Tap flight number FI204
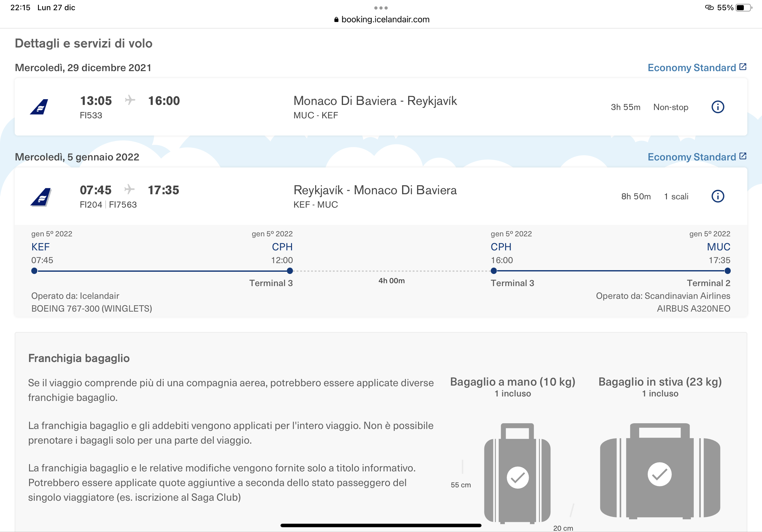This screenshot has width=762, height=532. [x=91, y=205]
